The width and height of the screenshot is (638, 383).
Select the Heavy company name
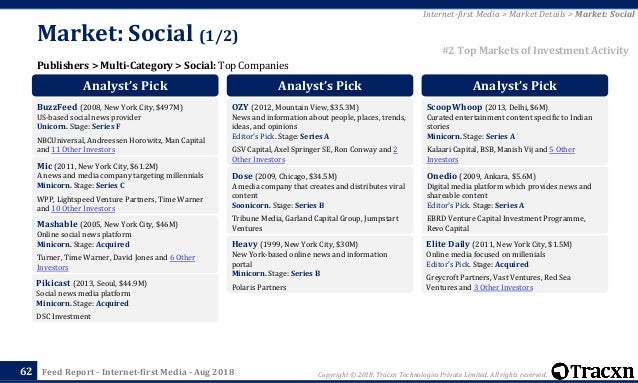[245, 244]
